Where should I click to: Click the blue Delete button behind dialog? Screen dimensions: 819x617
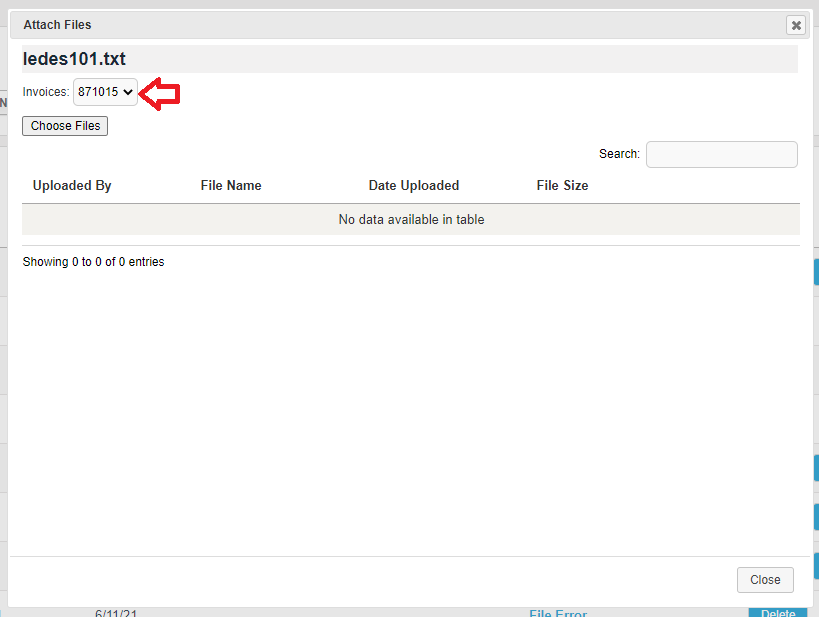[x=777, y=612]
